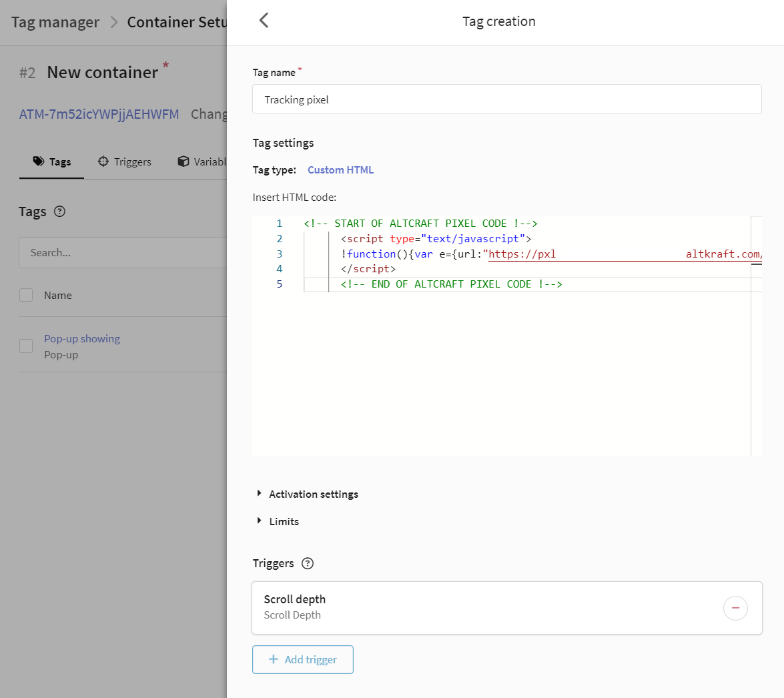
Task: Click the Change link beside the container ID
Action: click(209, 114)
